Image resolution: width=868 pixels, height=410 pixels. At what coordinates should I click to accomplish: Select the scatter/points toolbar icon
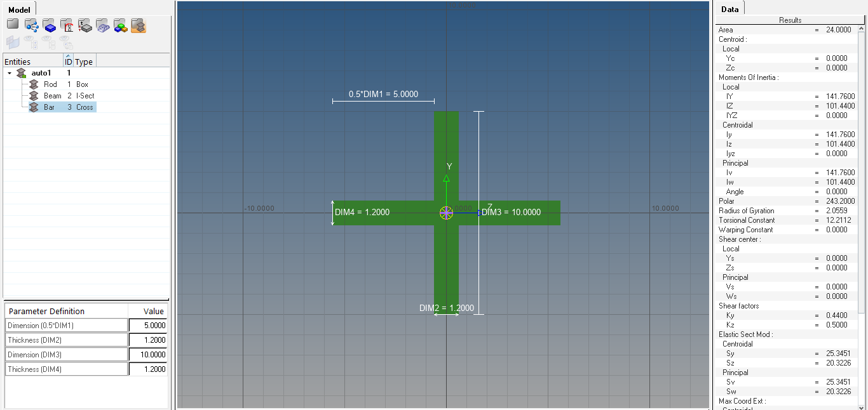[31, 25]
